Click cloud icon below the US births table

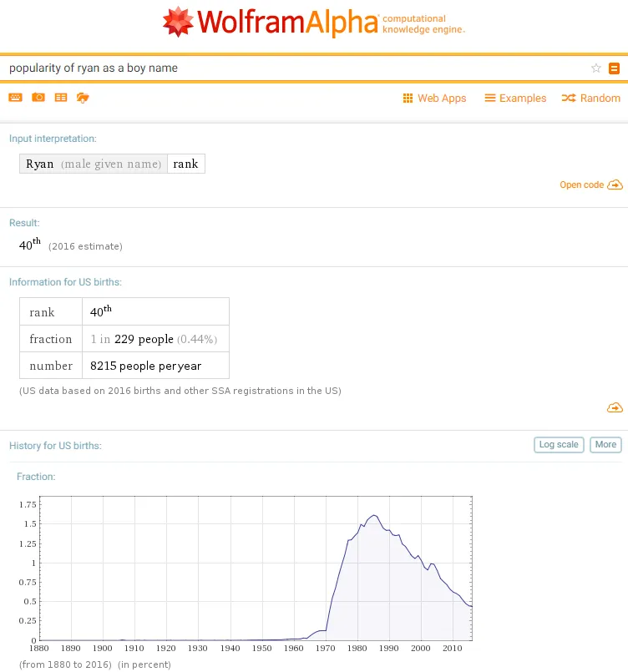[615, 407]
